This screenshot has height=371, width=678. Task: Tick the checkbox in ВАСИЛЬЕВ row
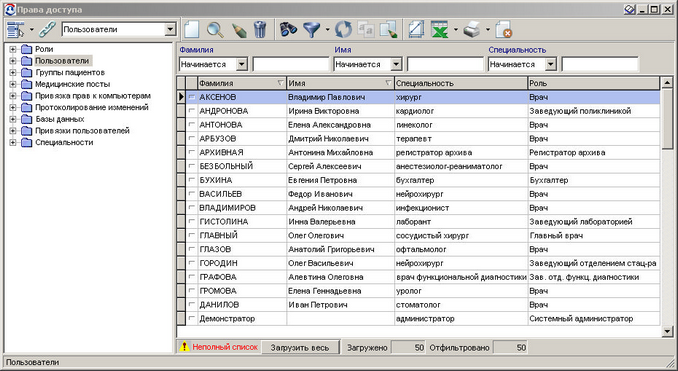[192, 194]
